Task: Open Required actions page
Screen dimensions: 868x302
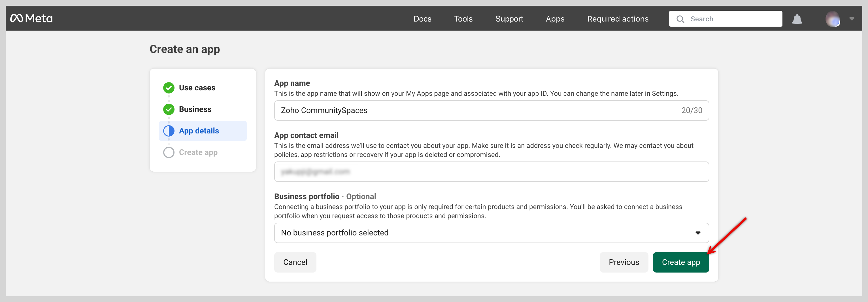Action: click(617, 19)
